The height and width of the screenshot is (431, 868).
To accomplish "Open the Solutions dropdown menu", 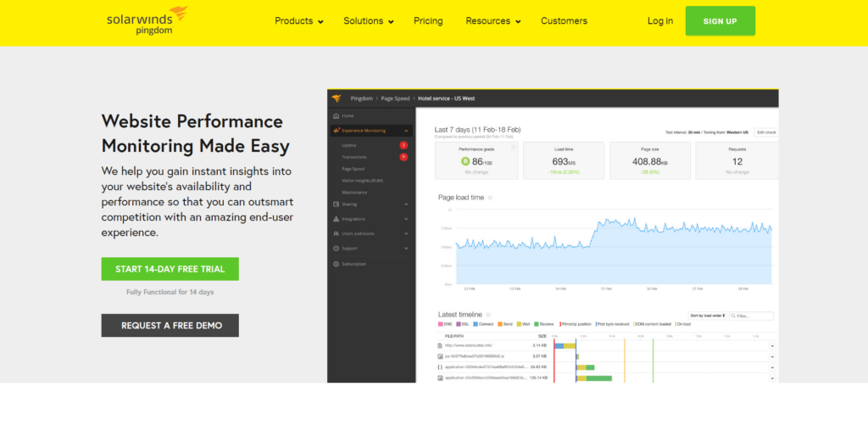I will (369, 21).
